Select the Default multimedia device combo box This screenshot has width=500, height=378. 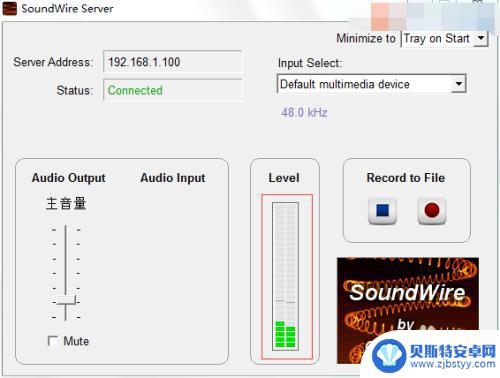[371, 84]
